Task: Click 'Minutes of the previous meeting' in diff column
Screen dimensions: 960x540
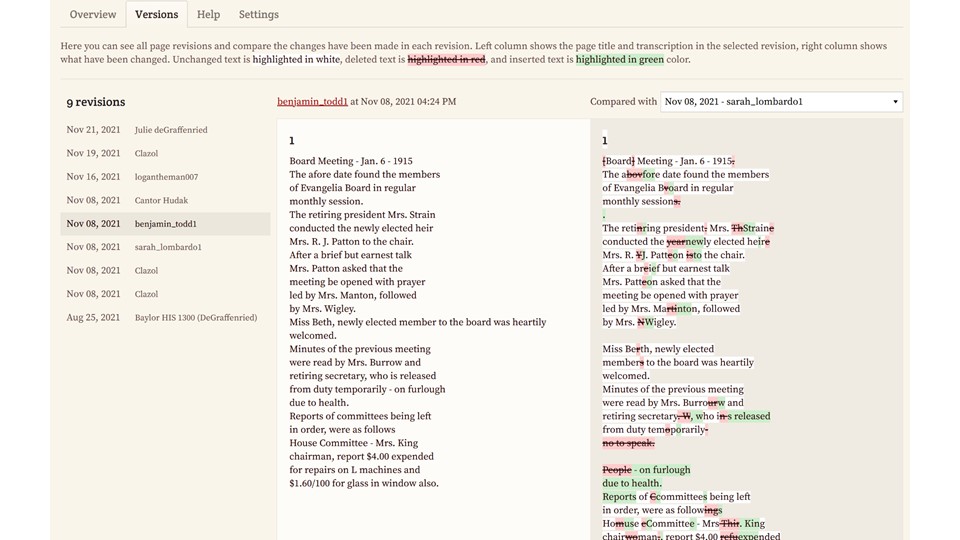Action: [x=673, y=389]
